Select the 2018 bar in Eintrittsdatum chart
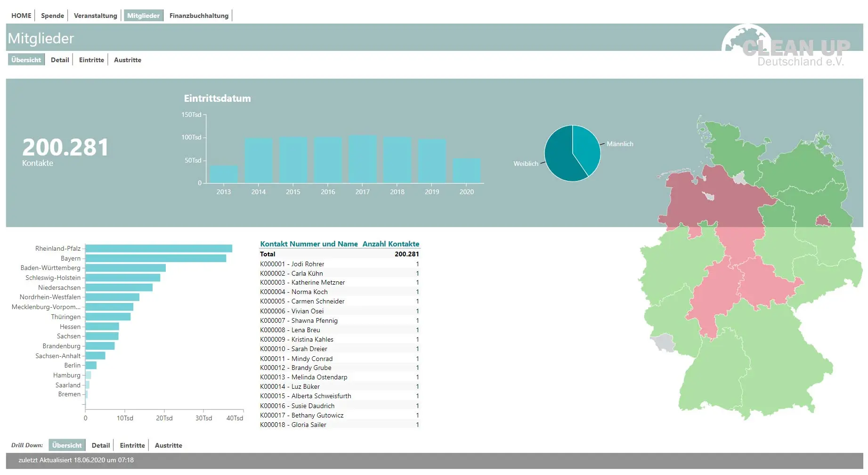The width and height of the screenshot is (868, 475). point(397,160)
